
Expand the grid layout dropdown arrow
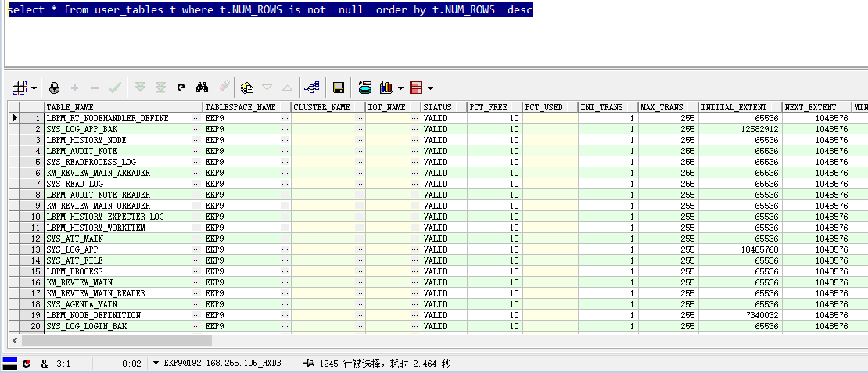pyautogui.click(x=34, y=88)
